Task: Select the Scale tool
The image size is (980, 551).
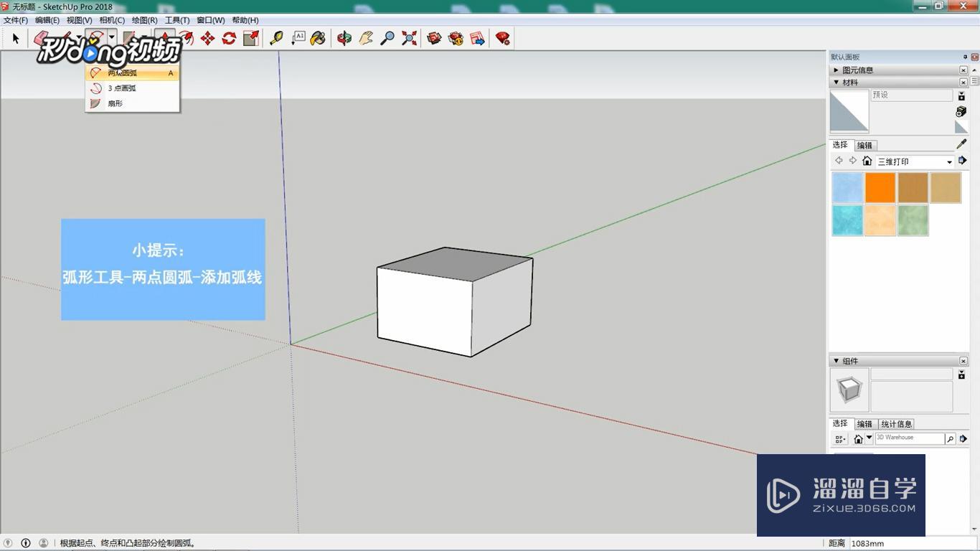Action: tap(250, 38)
